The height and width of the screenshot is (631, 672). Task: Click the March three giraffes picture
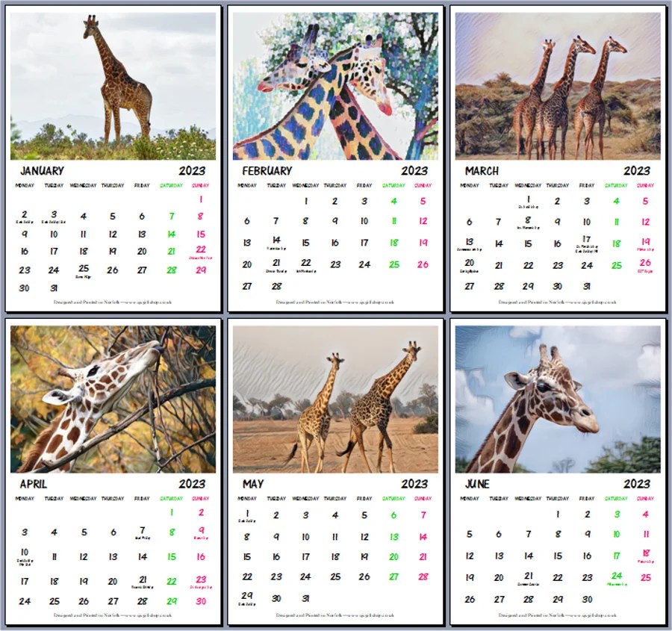[x=558, y=86]
